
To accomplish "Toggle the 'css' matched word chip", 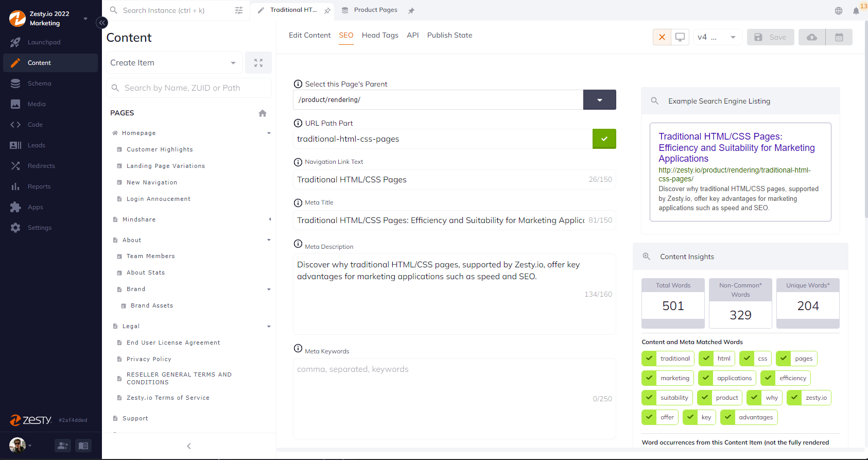I will tap(755, 359).
